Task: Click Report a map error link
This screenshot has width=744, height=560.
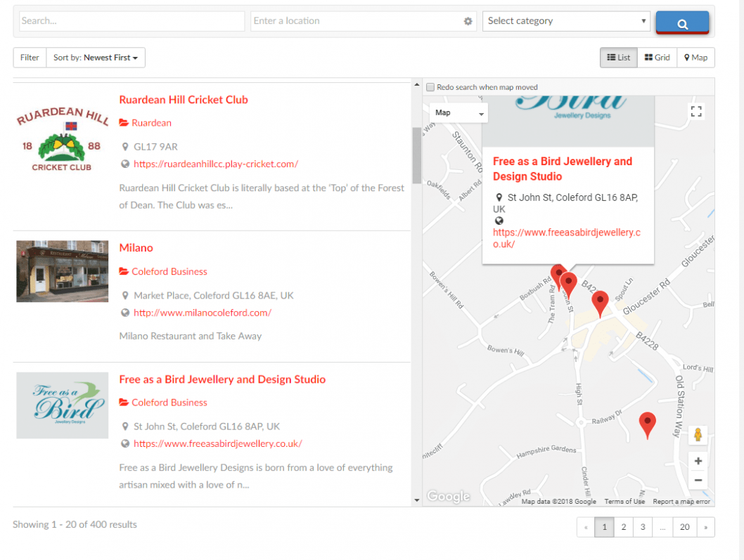Action: (x=681, y=501)
